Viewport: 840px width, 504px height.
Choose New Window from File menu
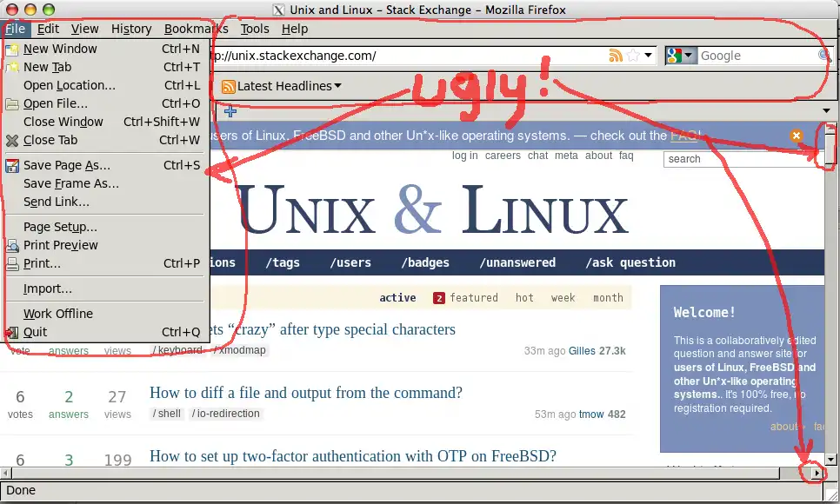(x=105, y=49)
